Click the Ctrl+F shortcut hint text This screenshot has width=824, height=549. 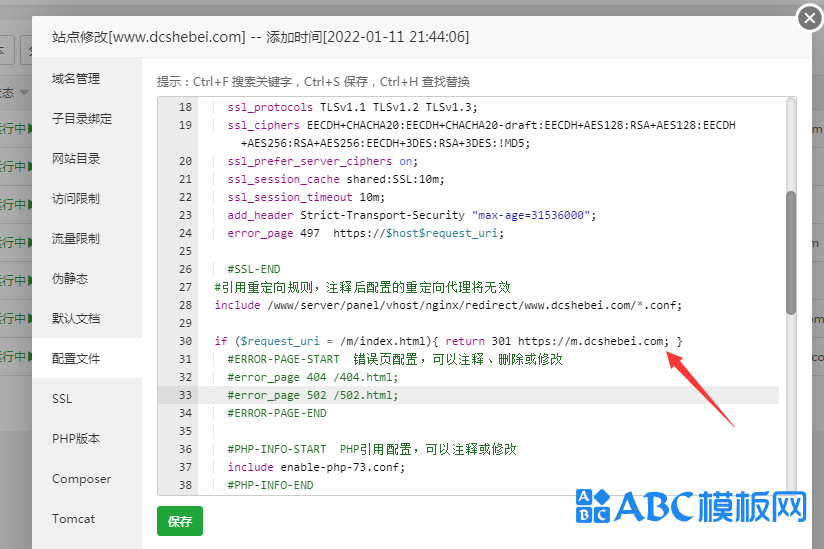click(x=242, y=82)
